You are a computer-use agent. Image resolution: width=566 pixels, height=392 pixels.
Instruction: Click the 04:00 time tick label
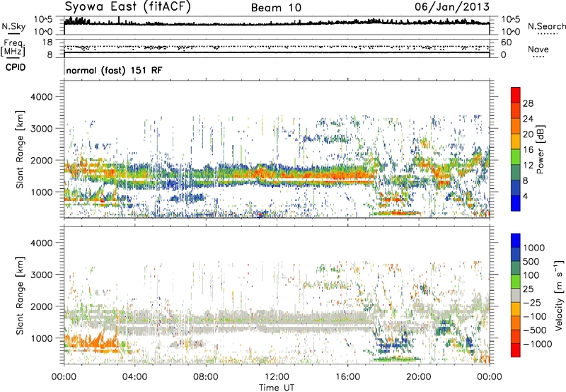pos(134,377)
